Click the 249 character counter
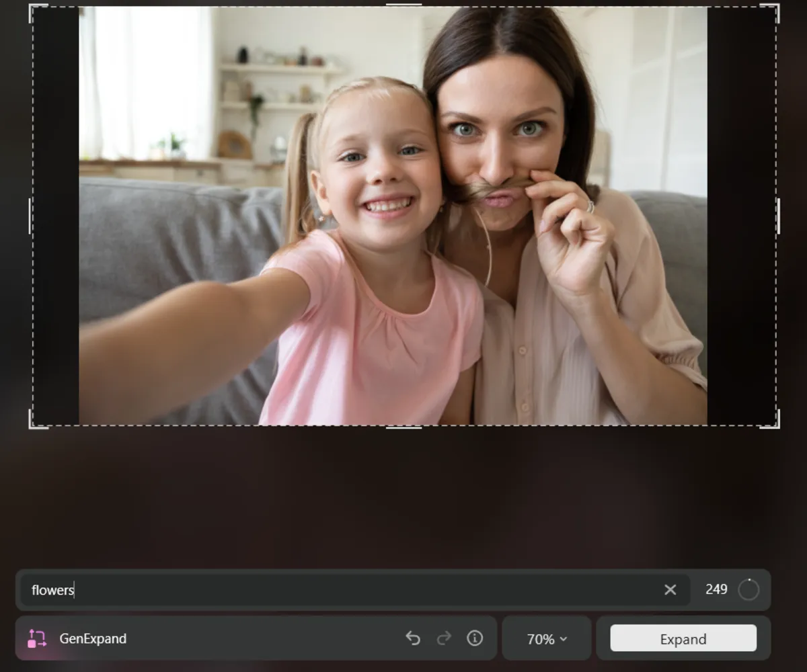Viewport: 807px width, 672px height. coord(717,589)
